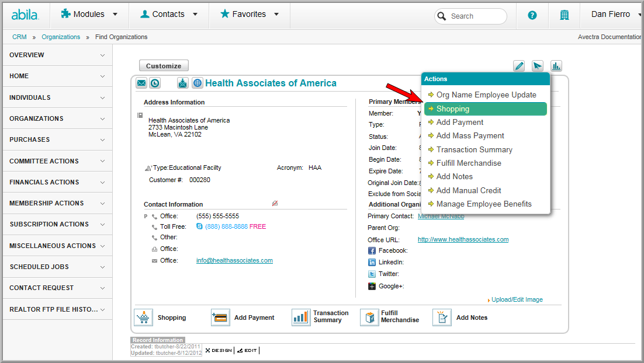The height and width of the screenshot is (363, 644).
Task: Click the LinkedIn icon
Action: tap(372, 263)
